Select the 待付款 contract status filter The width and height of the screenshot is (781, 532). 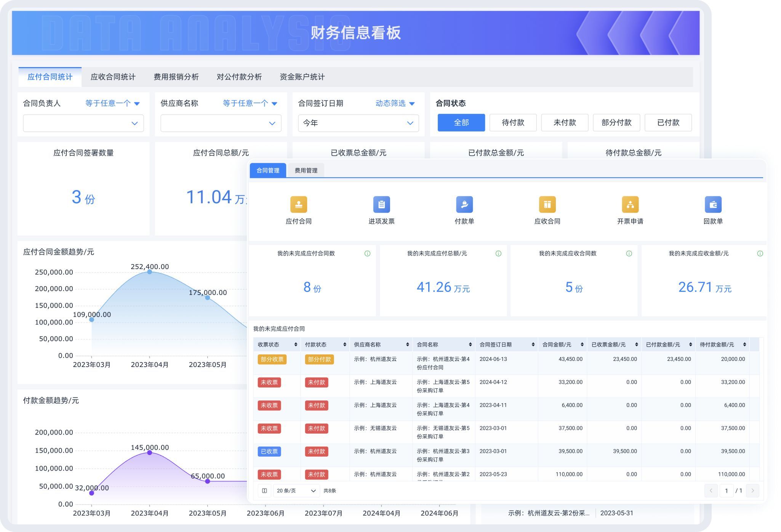pyautogui.click(x=513, y=123)
